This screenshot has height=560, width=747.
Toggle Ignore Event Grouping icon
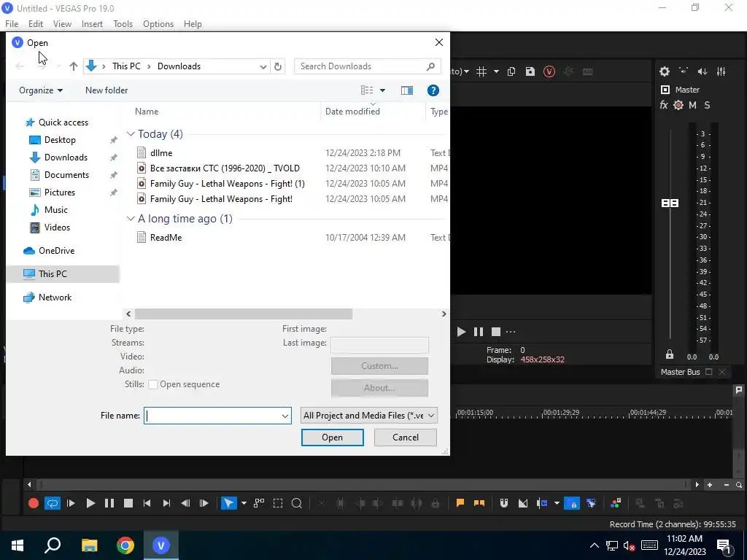coord(591,503)
